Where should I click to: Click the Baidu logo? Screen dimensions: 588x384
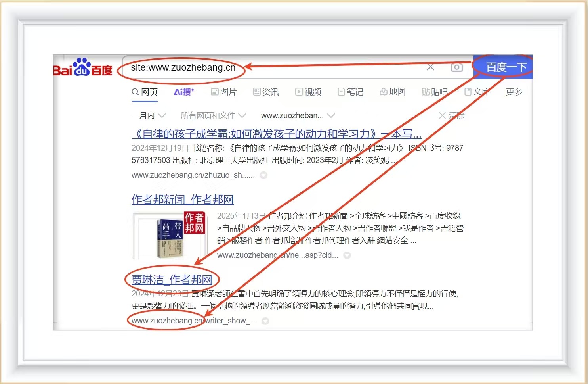(x=83, y=67)
